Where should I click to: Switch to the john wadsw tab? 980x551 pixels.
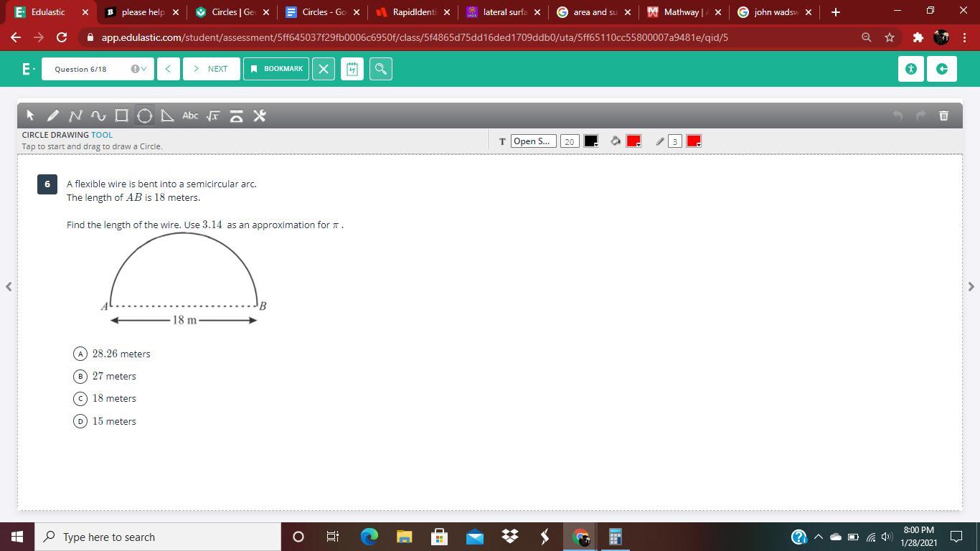(773, 12)
